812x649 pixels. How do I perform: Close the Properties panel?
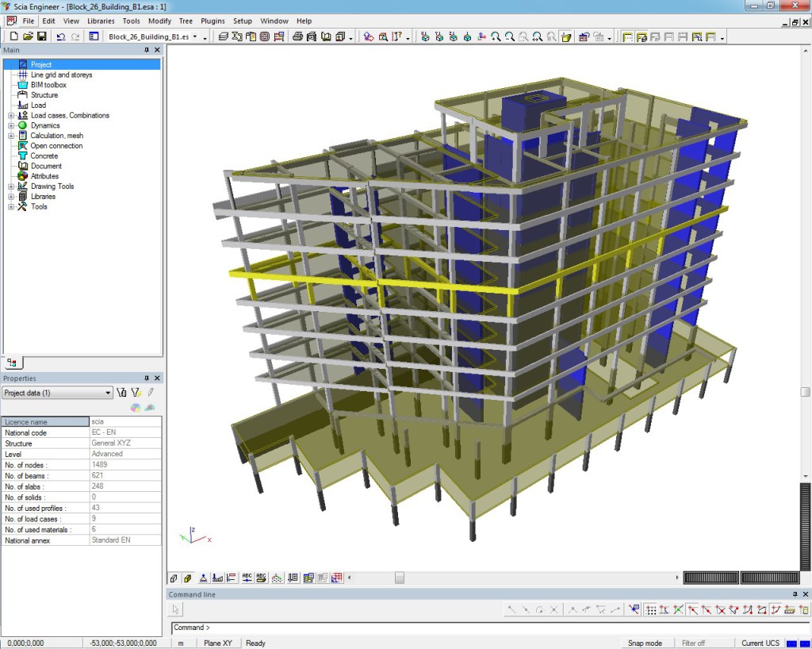point(158,378)
